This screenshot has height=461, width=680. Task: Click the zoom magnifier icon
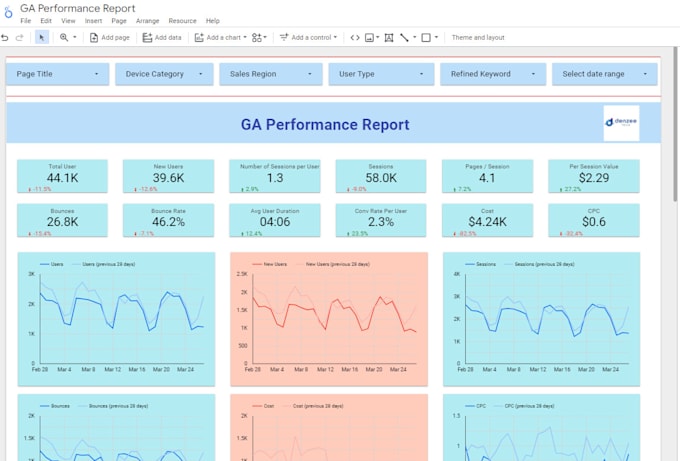click(64, 38)
